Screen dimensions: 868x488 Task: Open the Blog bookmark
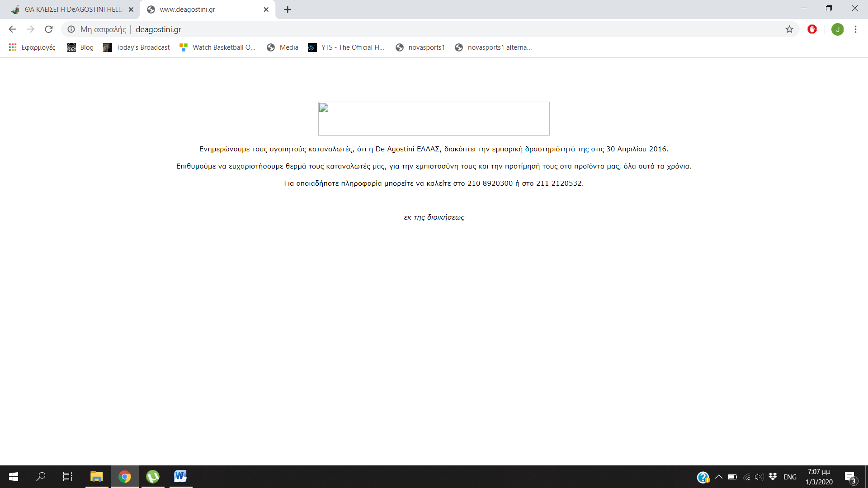(x=80, y=47)
